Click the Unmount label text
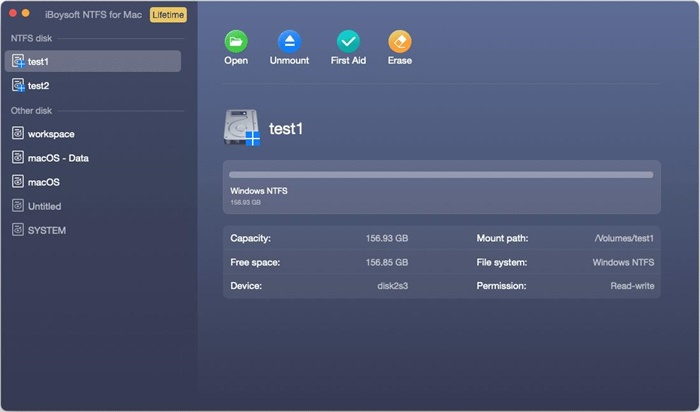Image resolution: width=700 pixels, height=412 pixels. coord(289,61)
